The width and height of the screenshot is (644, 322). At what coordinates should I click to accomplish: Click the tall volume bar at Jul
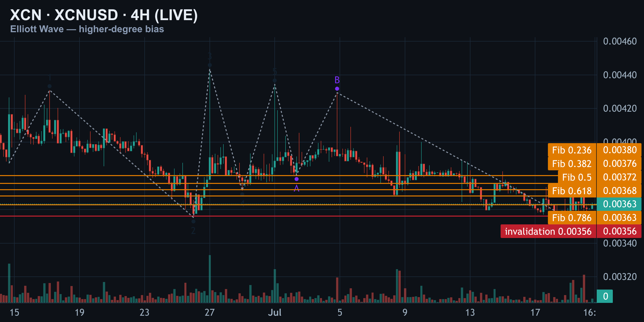[275, 286]
